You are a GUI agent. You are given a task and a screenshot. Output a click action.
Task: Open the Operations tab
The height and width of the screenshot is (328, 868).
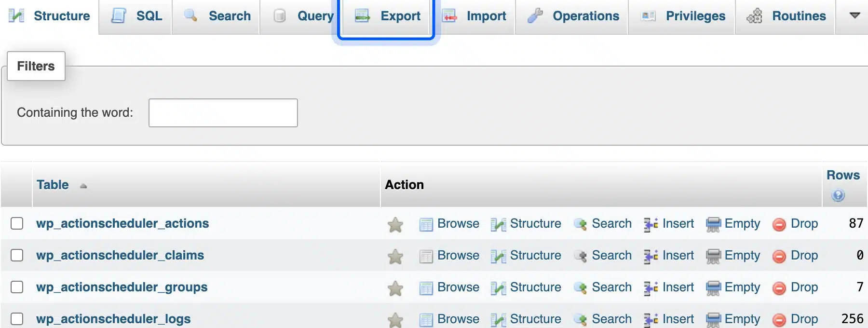click(x=572, y=16)
